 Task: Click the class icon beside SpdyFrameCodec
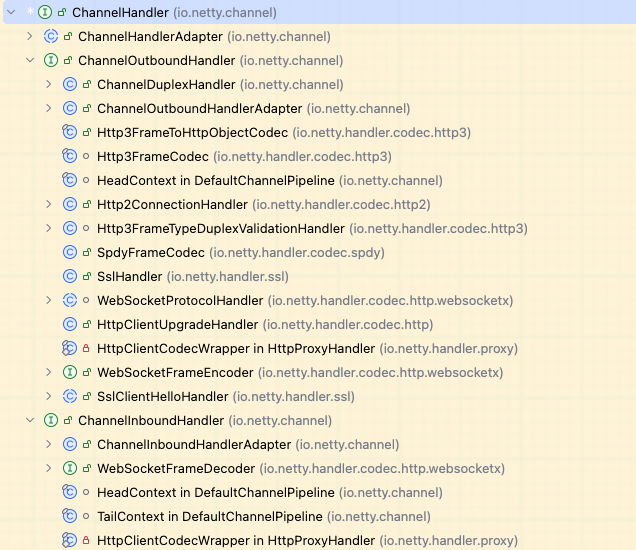(70, 252)
